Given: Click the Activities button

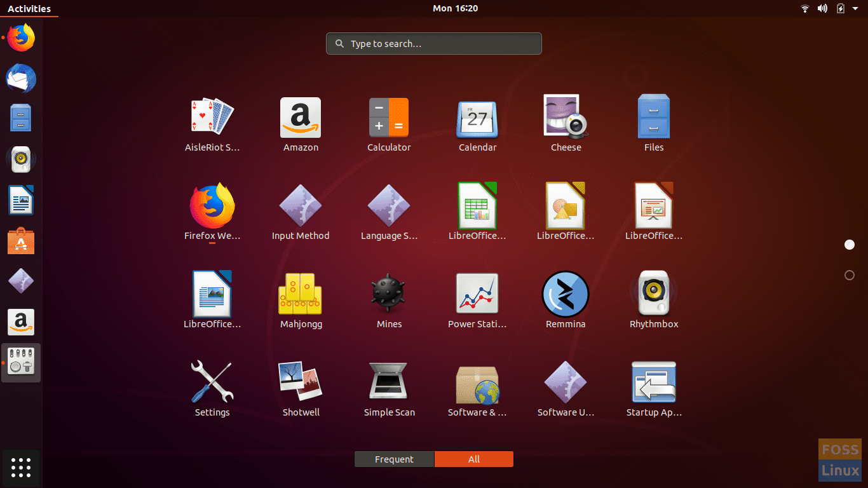Looking at the screenshot, I should click(29, 8).
